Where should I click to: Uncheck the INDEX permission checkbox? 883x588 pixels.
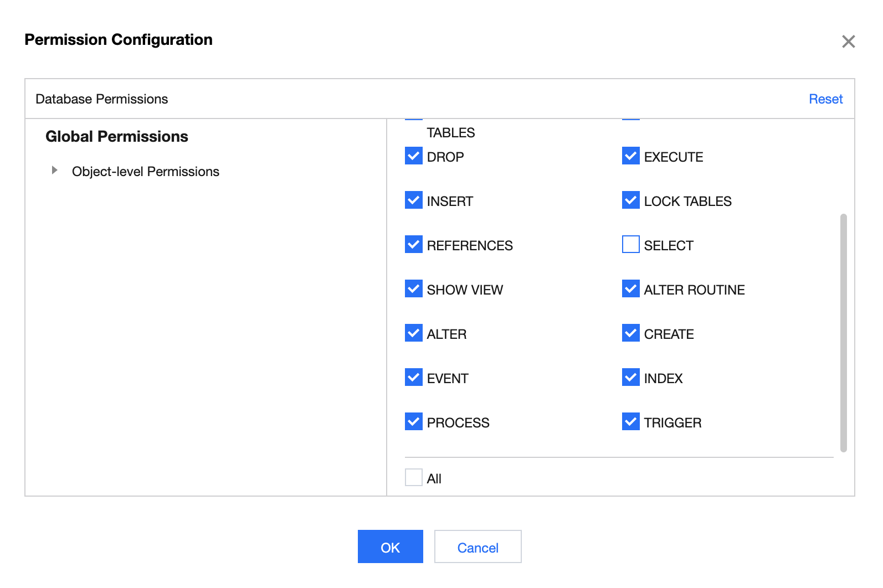click(x=630, y=378)
